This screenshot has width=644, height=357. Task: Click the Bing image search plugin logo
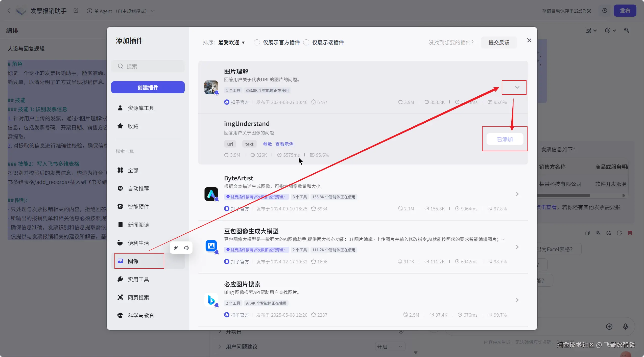(211, 300)
